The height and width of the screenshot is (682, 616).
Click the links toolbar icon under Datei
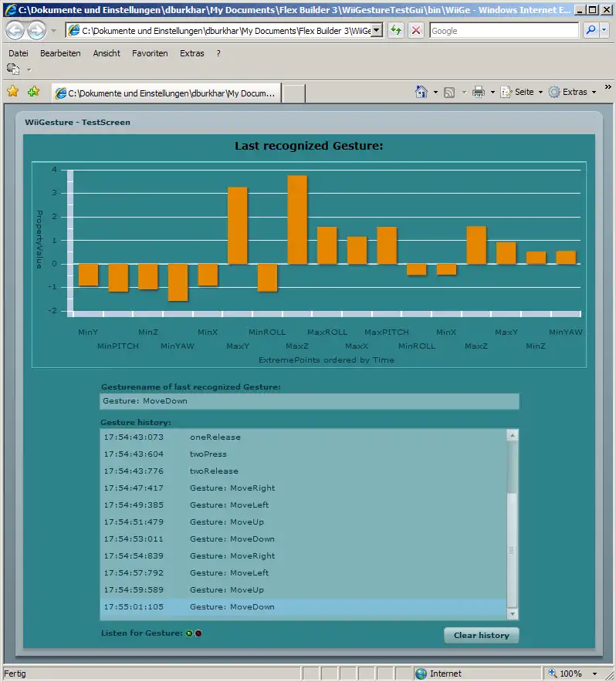click(13, 69)
